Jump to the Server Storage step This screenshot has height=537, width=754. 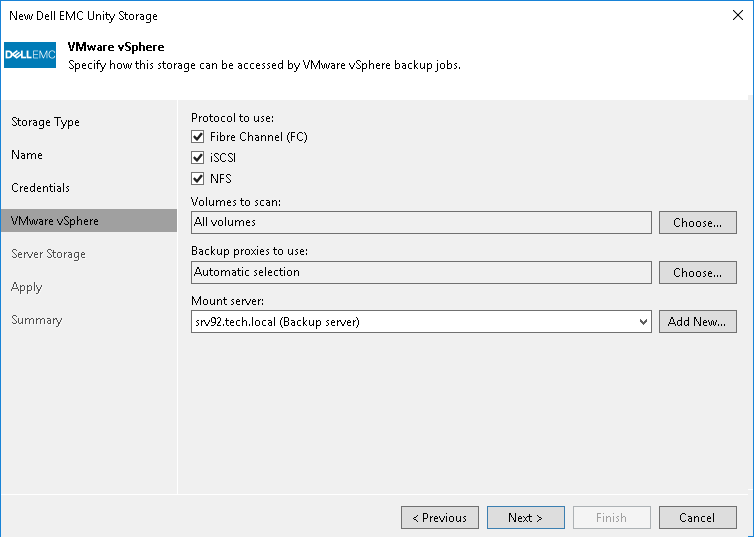point(48,254)
